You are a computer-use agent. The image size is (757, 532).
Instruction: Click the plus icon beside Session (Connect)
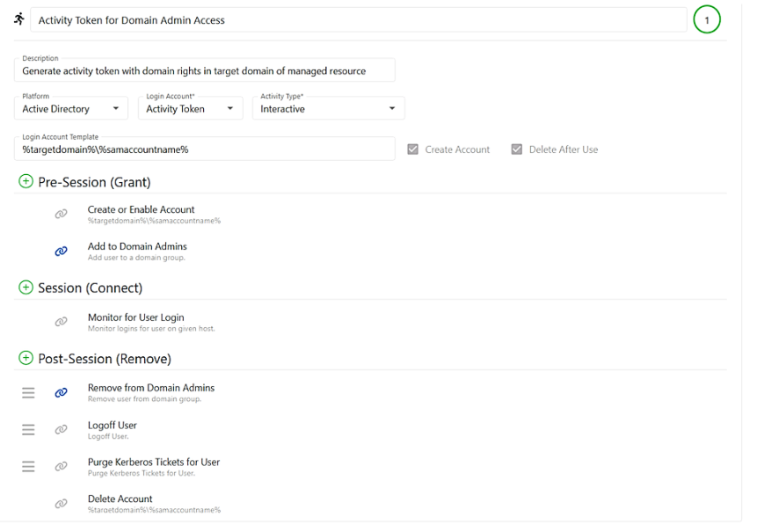(x=25, y=288)
